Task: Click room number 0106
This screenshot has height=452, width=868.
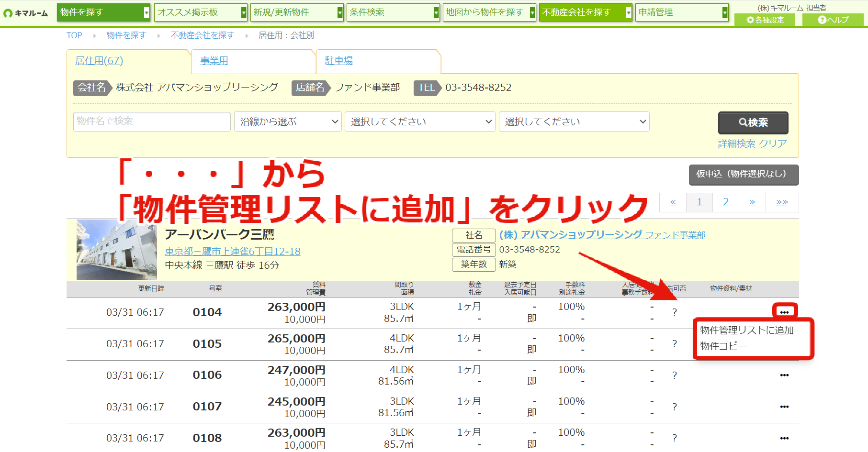Action: (x=207, y=375)
